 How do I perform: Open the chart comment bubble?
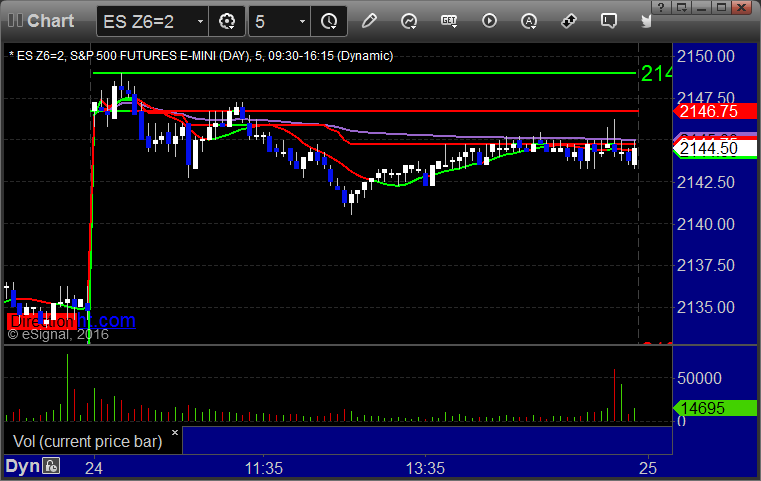point(609,21)
